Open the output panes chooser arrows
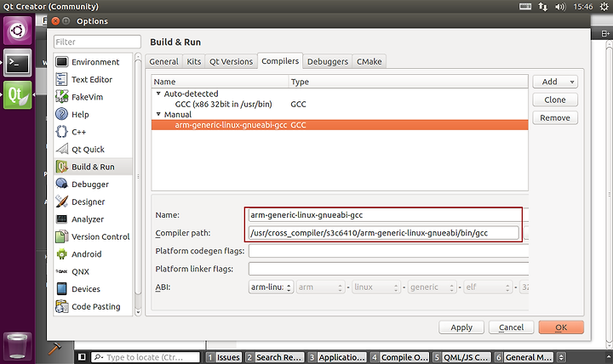The image size is (613, 364). (x=561, y=357)
